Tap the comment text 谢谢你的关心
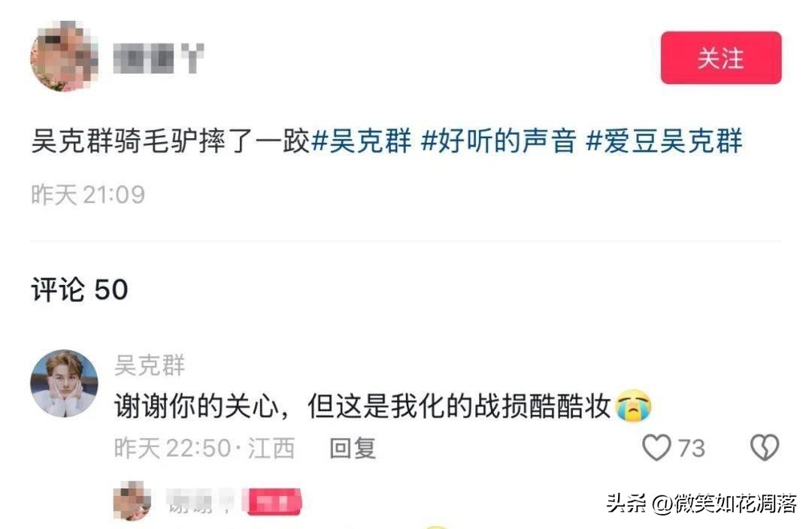The height and width of the screenshot is (529, 812). (x=196, y=405)
